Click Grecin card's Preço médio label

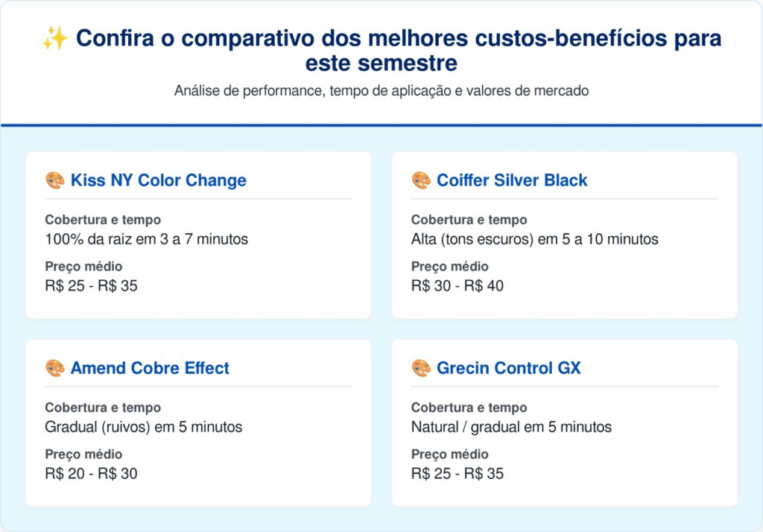pyautogui.click(x=449, y=455)
